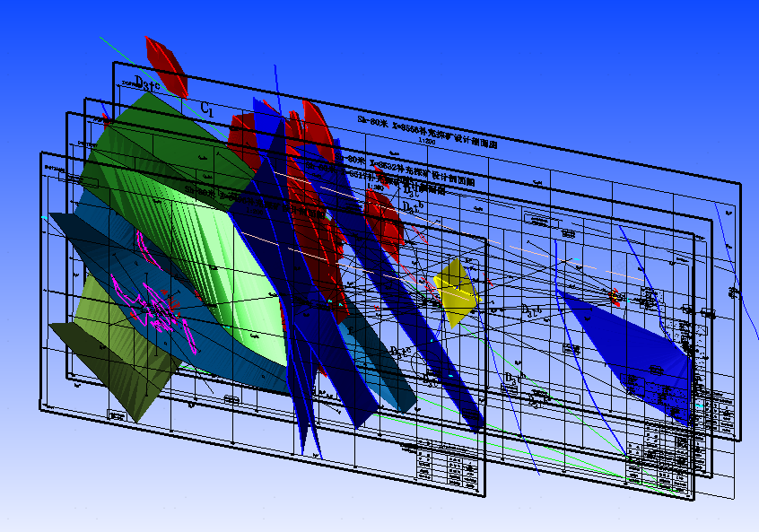Select the D3t+c label at top left
This screenshot has height=532, width=759.
(148, 84)
